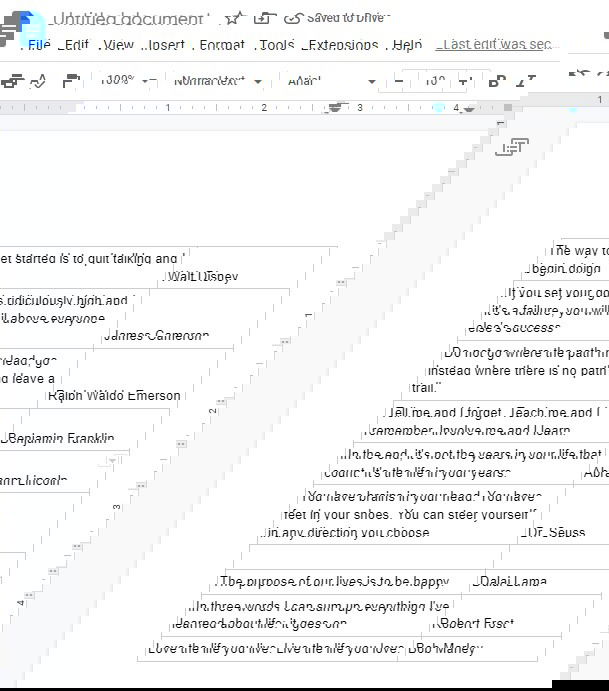Viewport: 609px width, 691px height.
Task: Open the 'Last edit was' history link
Action: (496, 45)
